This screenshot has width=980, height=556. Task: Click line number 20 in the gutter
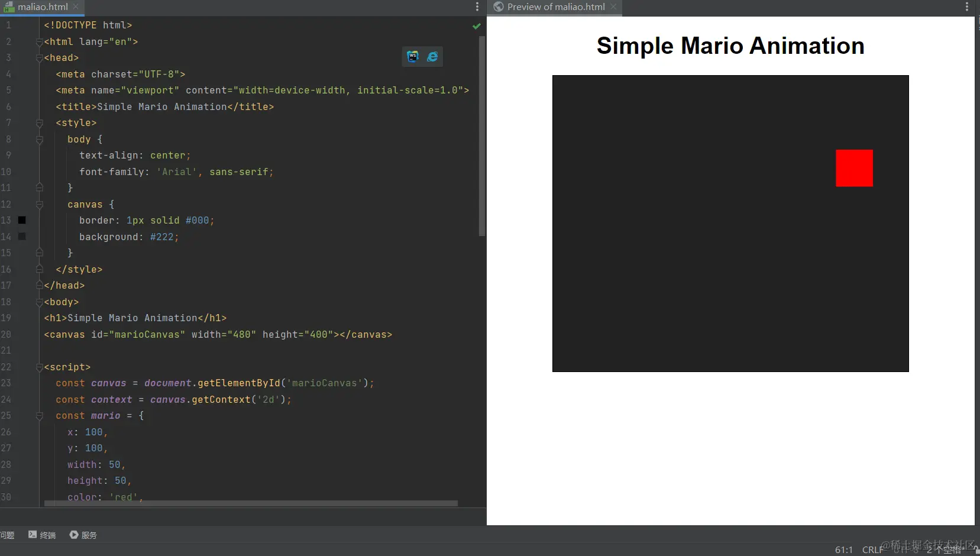coord(6,335)
